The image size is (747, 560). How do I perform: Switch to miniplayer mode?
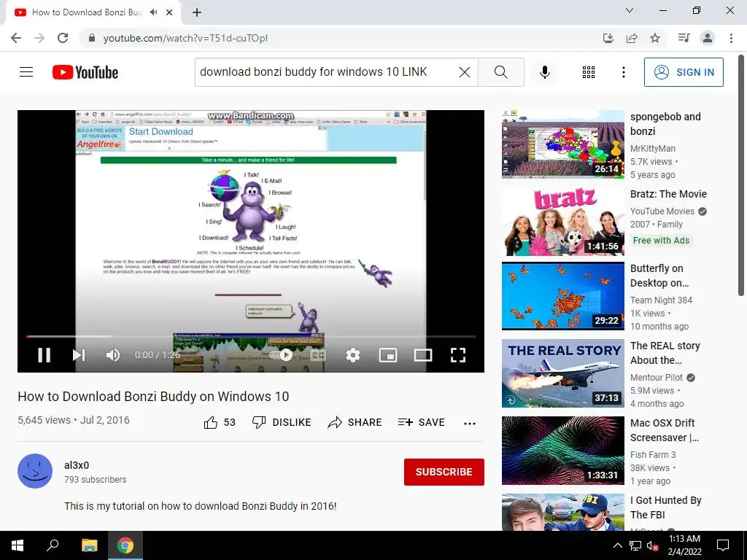tap(388, 355)
